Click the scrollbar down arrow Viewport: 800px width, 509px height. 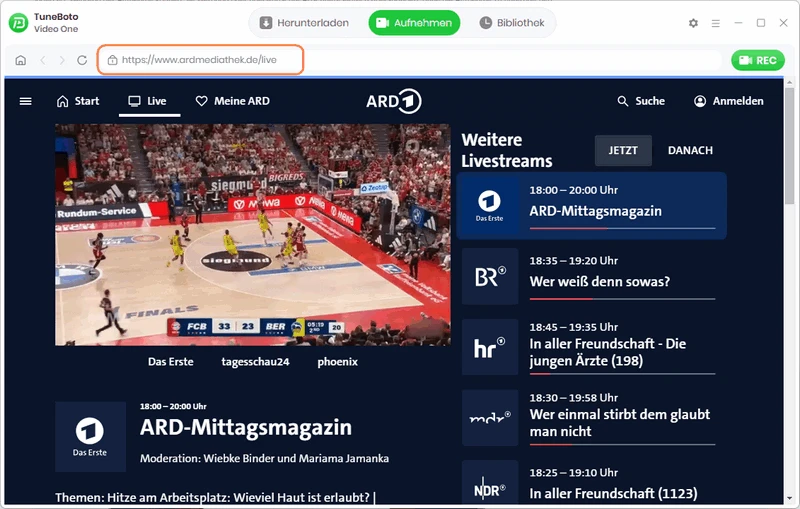click(x=789, y=498)
